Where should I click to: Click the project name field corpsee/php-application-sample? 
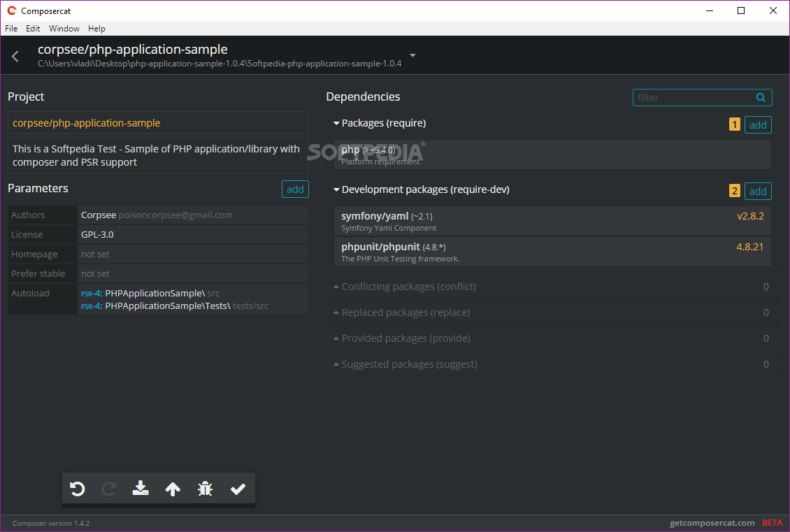[158, 123]
